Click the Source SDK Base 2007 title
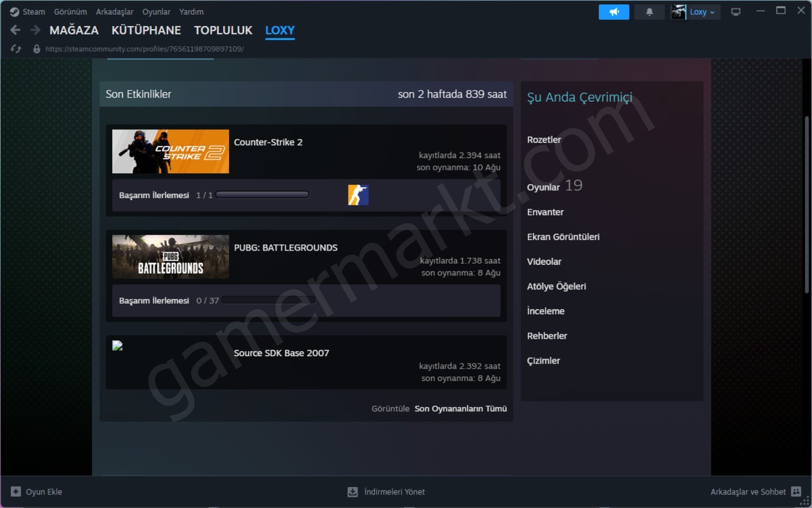 click(281, 353)
